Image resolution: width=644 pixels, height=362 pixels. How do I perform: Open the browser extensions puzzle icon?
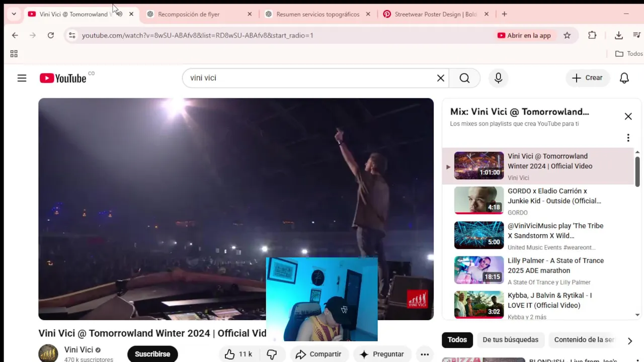[x=592, y=35]
